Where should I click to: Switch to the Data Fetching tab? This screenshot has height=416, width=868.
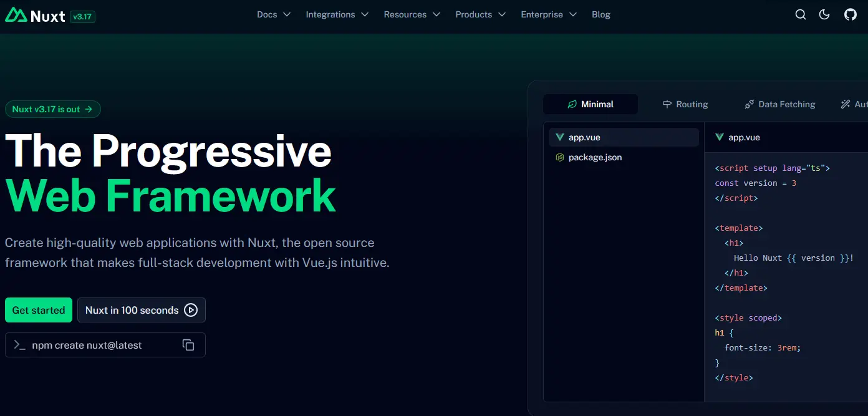click(x=779, y=104)
